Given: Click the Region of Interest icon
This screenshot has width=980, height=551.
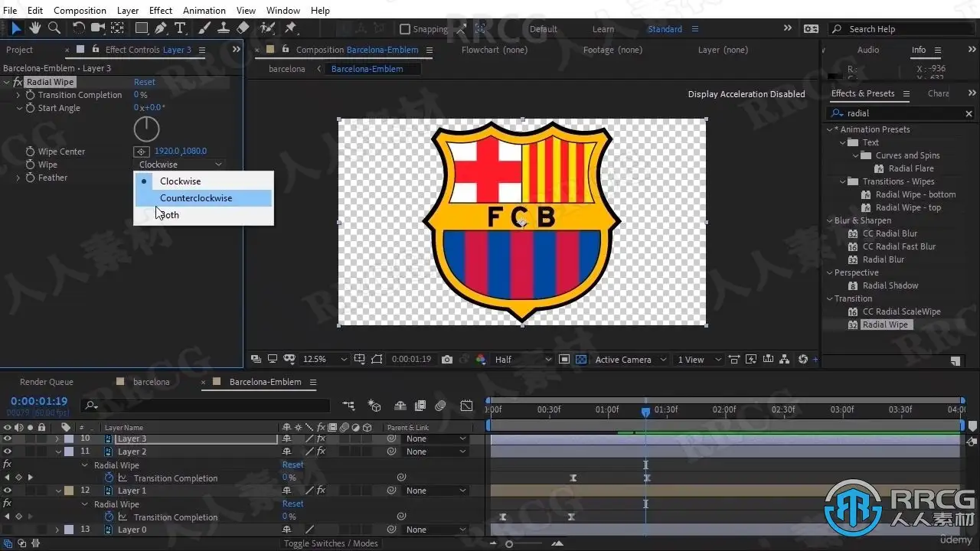Looking at the screenshot, I should click(x=564, y=359).
